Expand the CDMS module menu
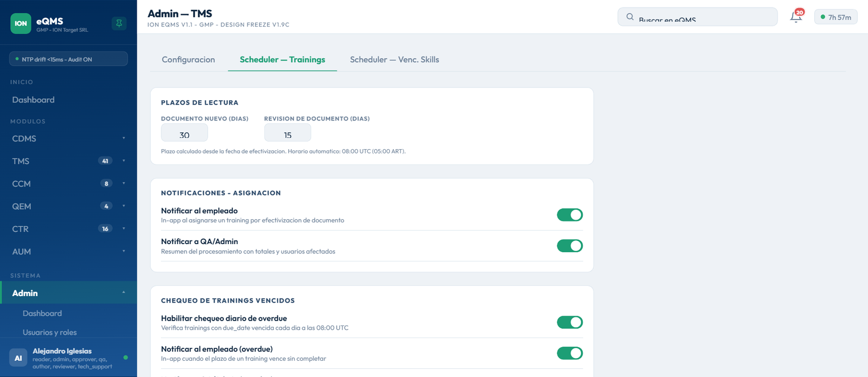This screenshot has width=868, height=377. pyautogui.click(x=68, y=138)
